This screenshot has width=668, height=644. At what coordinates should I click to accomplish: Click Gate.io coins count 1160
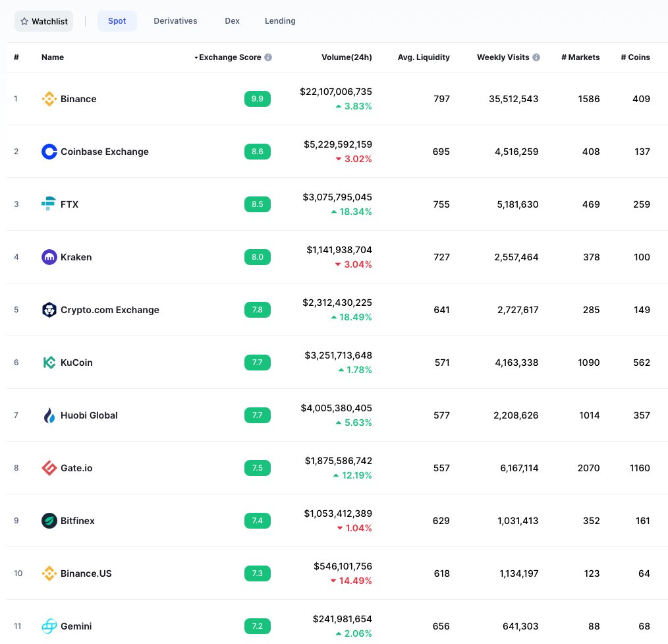tap(640, 468)
